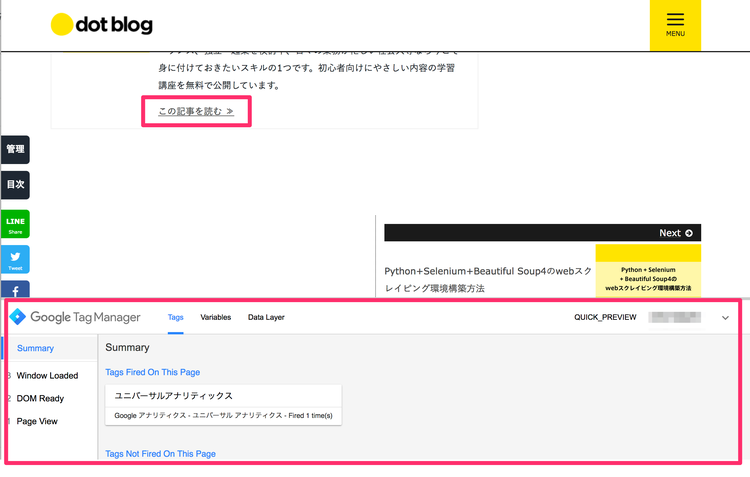Select the Window Loaded event
Viewport: 750px width, 477px height.
coord(47,376)
